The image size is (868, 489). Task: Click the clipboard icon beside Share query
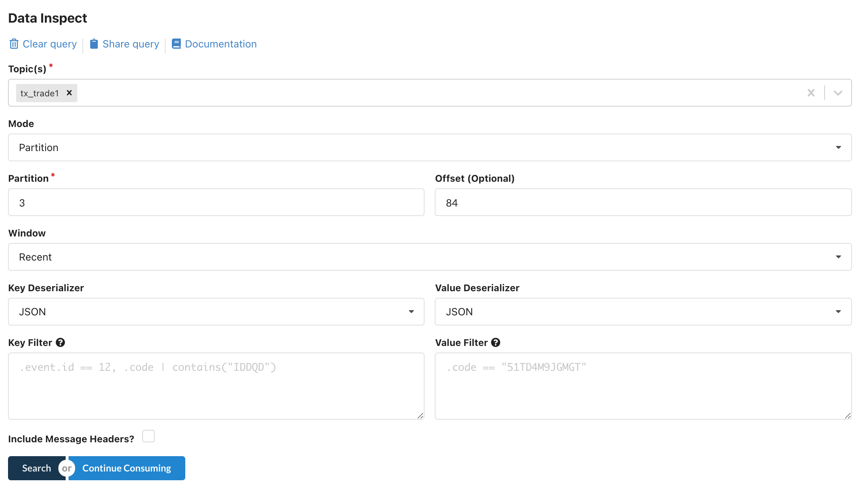click(x=94, y=43)
